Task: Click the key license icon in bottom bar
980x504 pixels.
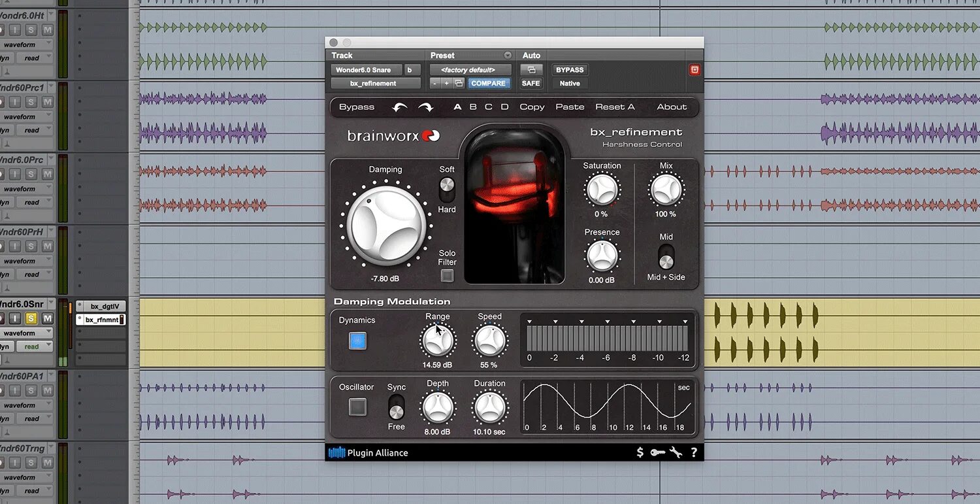Action: 657,452
